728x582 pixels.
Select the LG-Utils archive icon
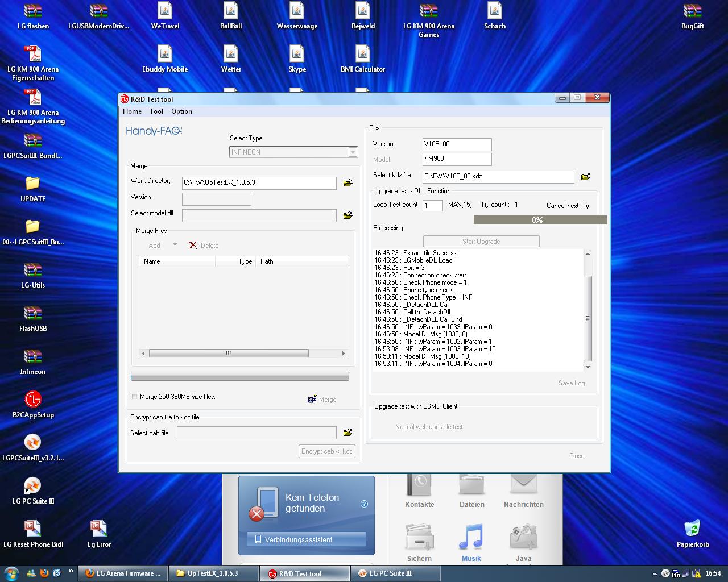point(33,275)
